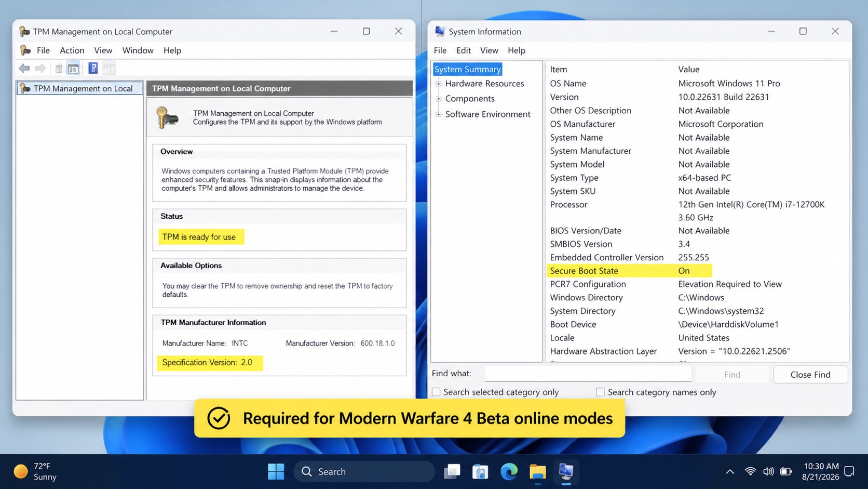Click the taskbar Search box
This screenshot has width=868, height=489.
coord(364,471)
